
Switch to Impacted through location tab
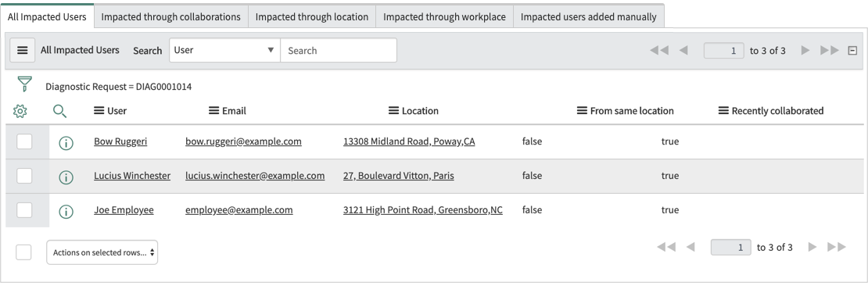(x=312, y=16)
